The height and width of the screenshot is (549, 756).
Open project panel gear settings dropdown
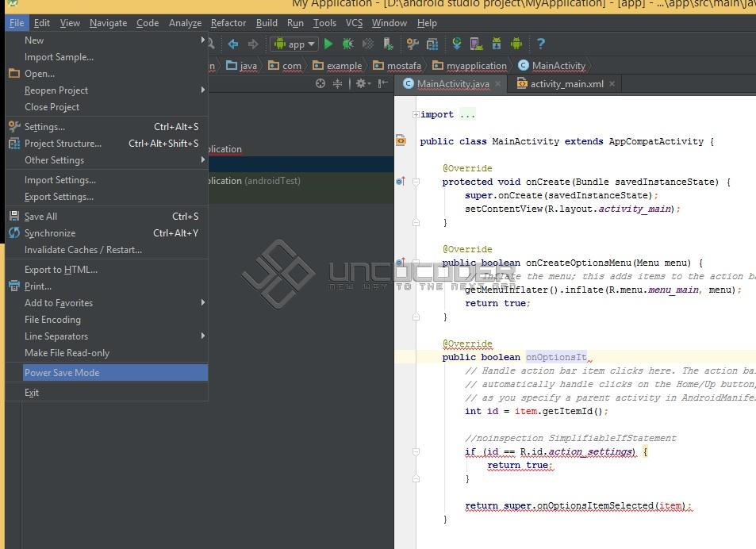click(x=363, y=83)
